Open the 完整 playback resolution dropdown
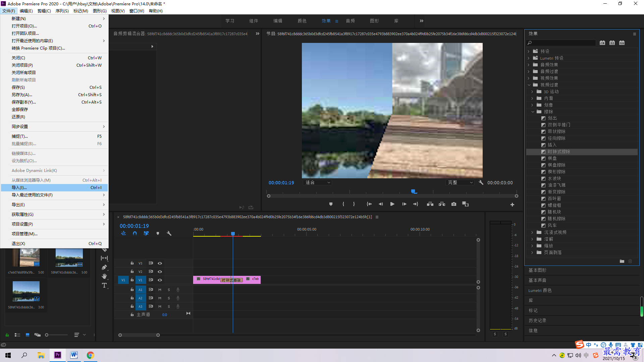 pyautogui.click(x=460, y=183)
